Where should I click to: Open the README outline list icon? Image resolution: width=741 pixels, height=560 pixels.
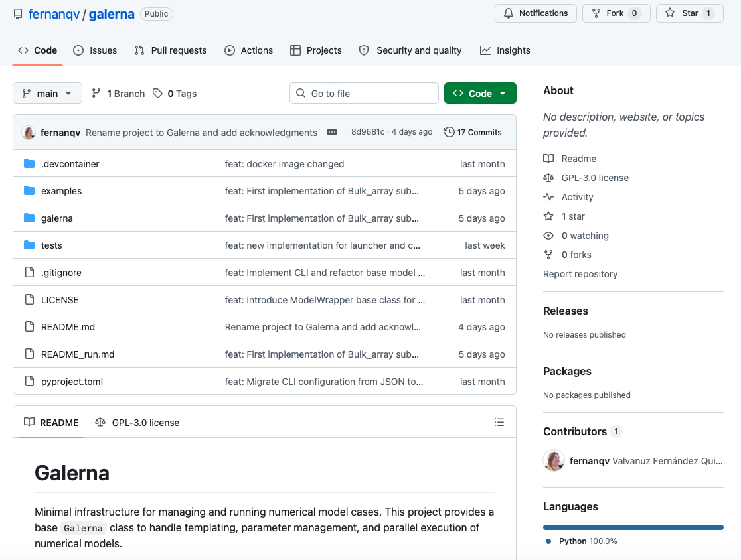499,422
